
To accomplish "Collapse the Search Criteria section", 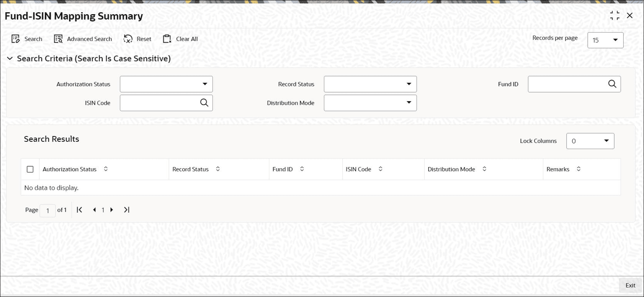I will coord(10,58).
